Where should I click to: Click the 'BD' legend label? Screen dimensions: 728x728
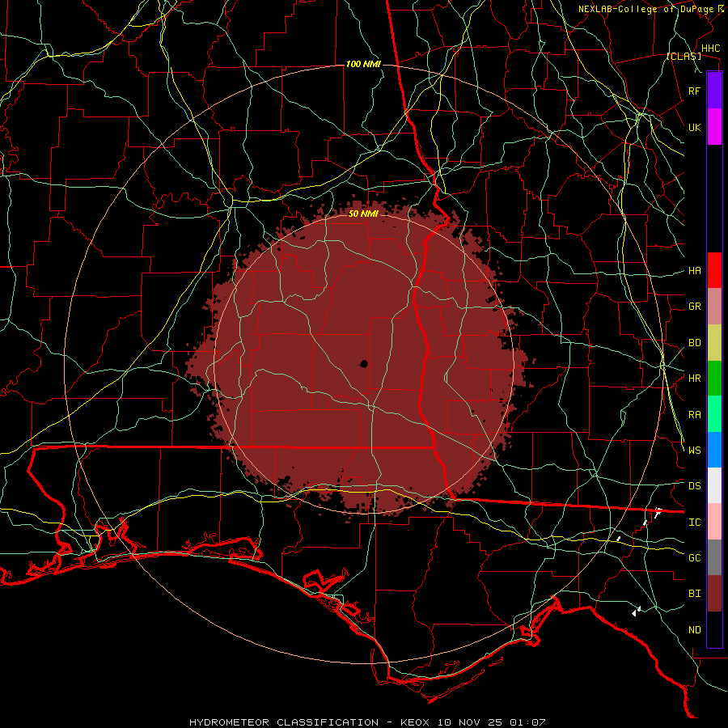point(695,343)
